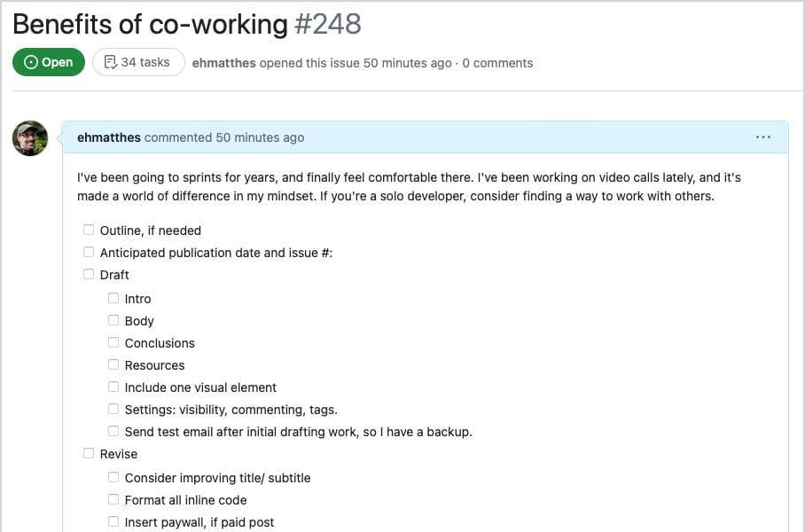Open ehmatthes's profile from the comment header
This screenshot has width=805, height=532.
coord(108,137)
